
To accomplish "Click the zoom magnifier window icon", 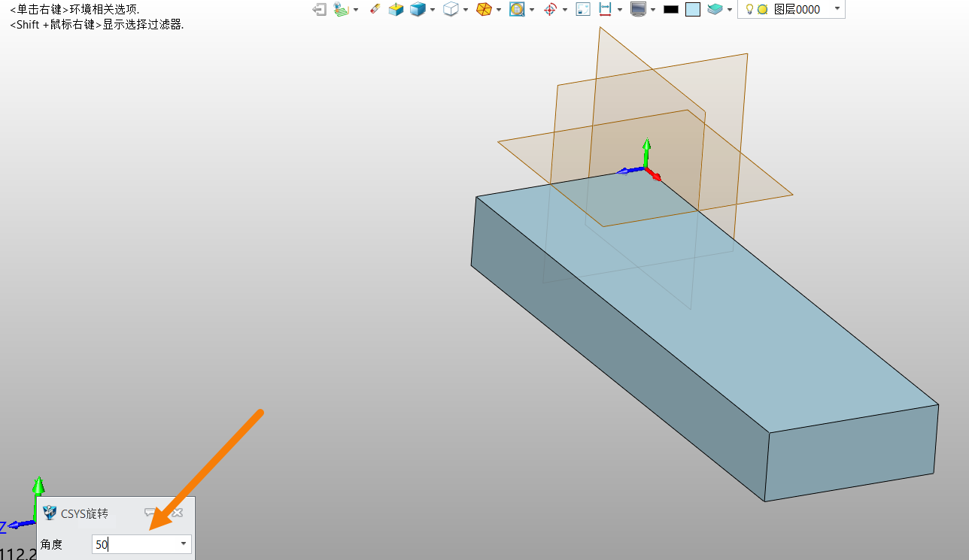I will tap(517, 10).
